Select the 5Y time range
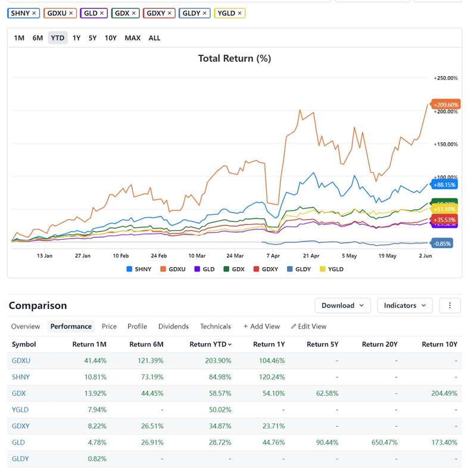 click(93, 38)
